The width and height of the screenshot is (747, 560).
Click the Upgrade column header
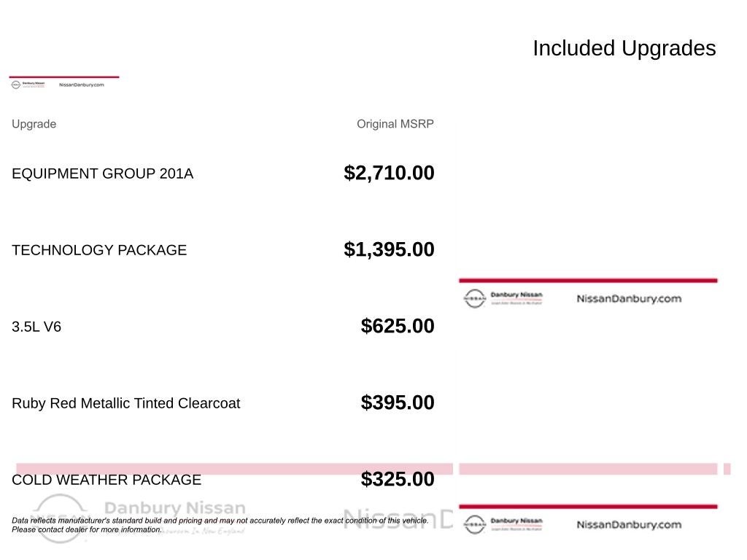click(x=34, y=124)
